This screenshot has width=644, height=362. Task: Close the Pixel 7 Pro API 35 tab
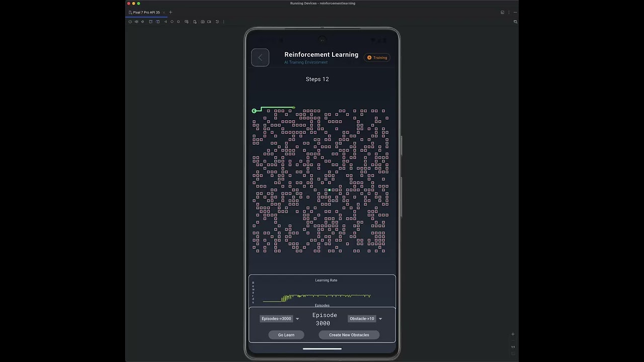coord(164,12)
